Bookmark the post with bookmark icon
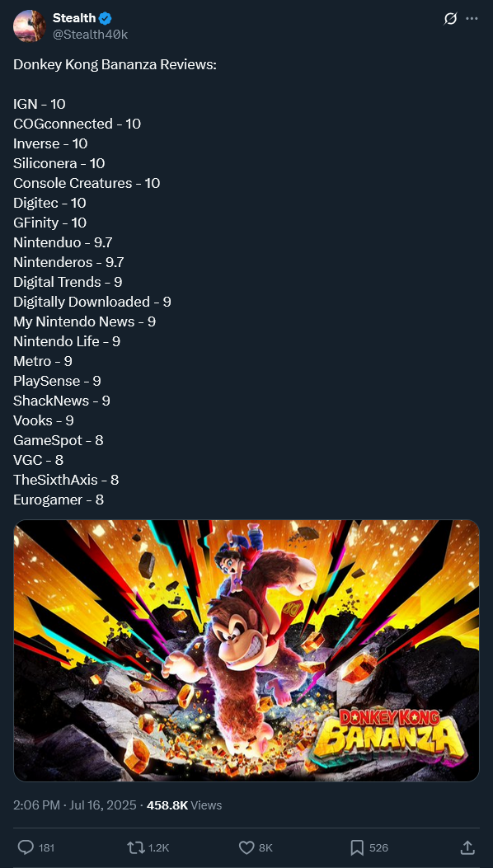This screenshot has height=868, width=493. coord(357,847)
